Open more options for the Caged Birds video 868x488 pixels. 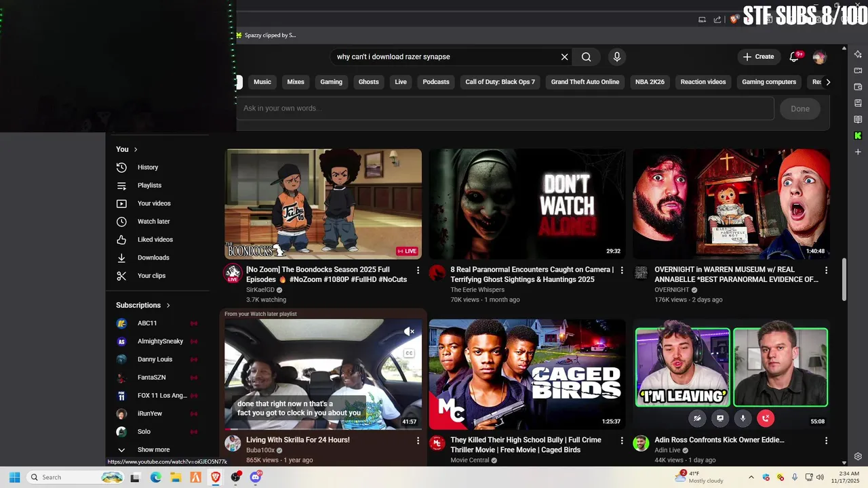pos(622,441)
